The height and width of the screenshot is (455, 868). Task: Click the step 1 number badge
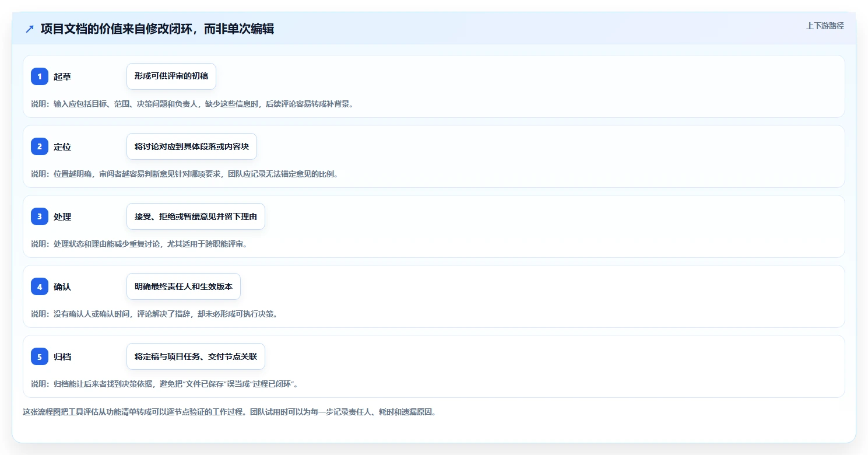[40, 76]
